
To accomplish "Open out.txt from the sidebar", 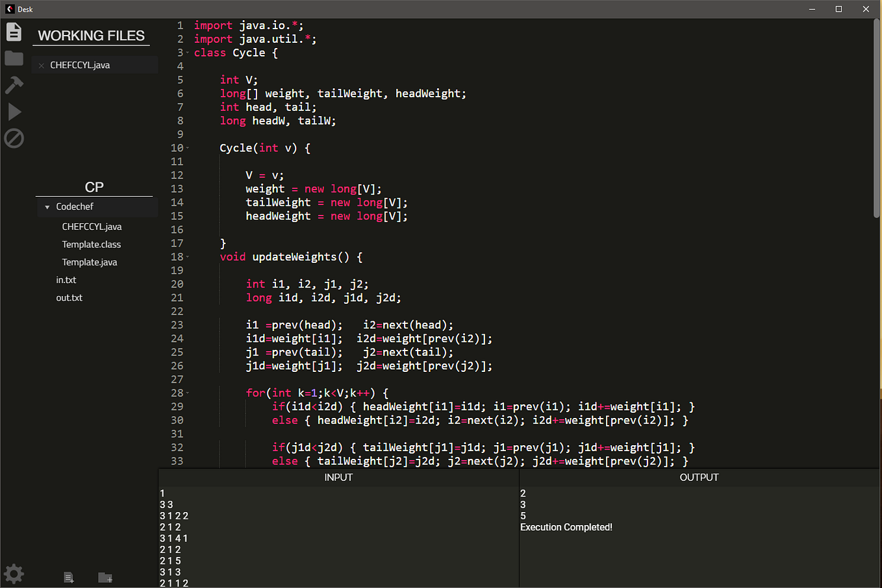I will point(69,297).
